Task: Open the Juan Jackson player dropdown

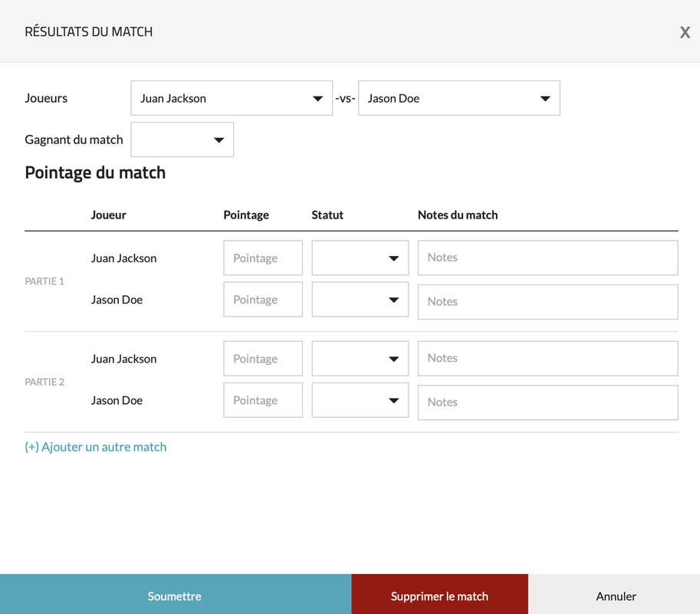Action: coord(232,98)
